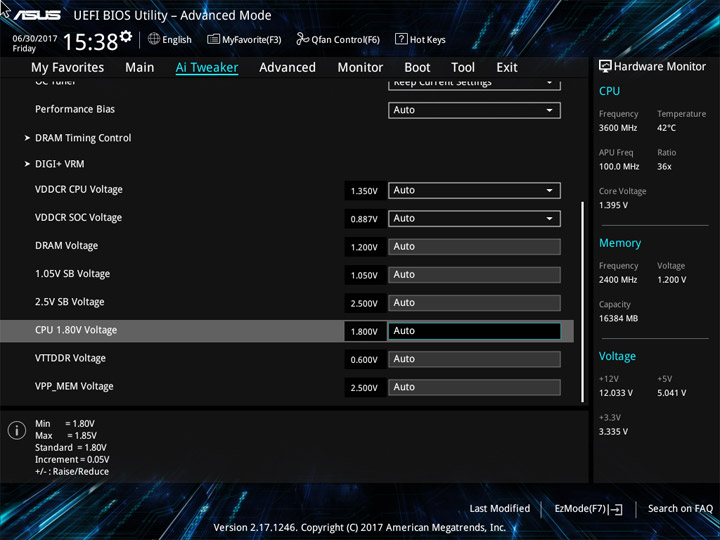Viewport: 720px width, 540px height.
Task: Open VDDCR SOC Voltage dropdown
Action: [474, 219]
